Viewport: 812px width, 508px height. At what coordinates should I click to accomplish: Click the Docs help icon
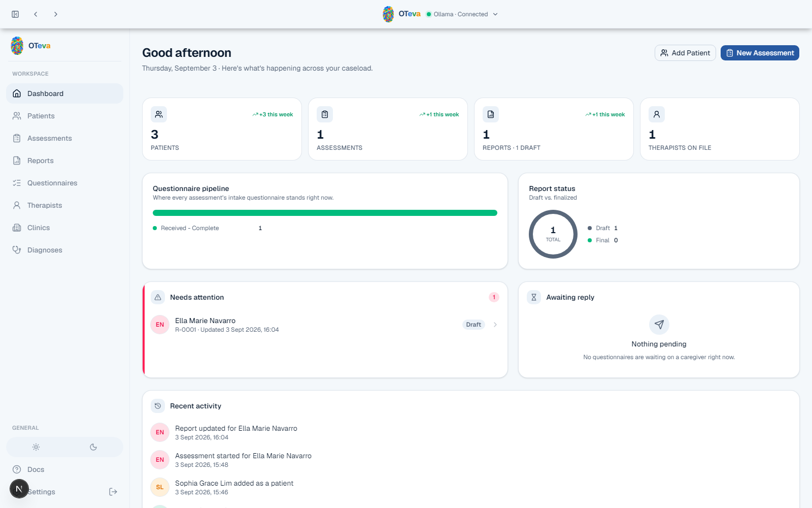(x=17, y=469)
